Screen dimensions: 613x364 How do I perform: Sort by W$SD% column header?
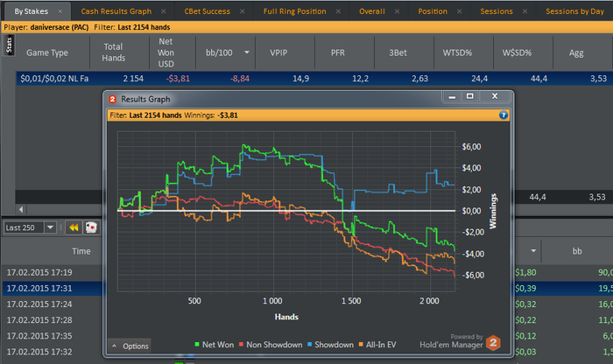pos(517,52)
